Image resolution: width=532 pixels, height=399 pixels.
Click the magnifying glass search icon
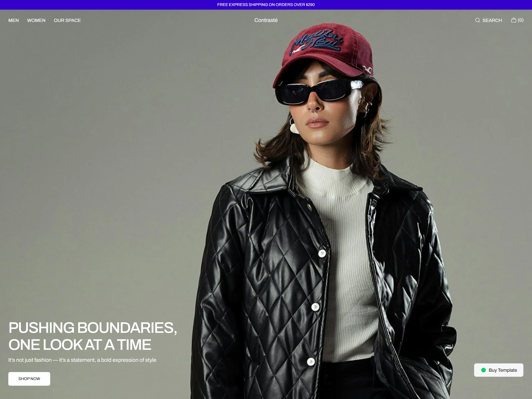point(477,20)
